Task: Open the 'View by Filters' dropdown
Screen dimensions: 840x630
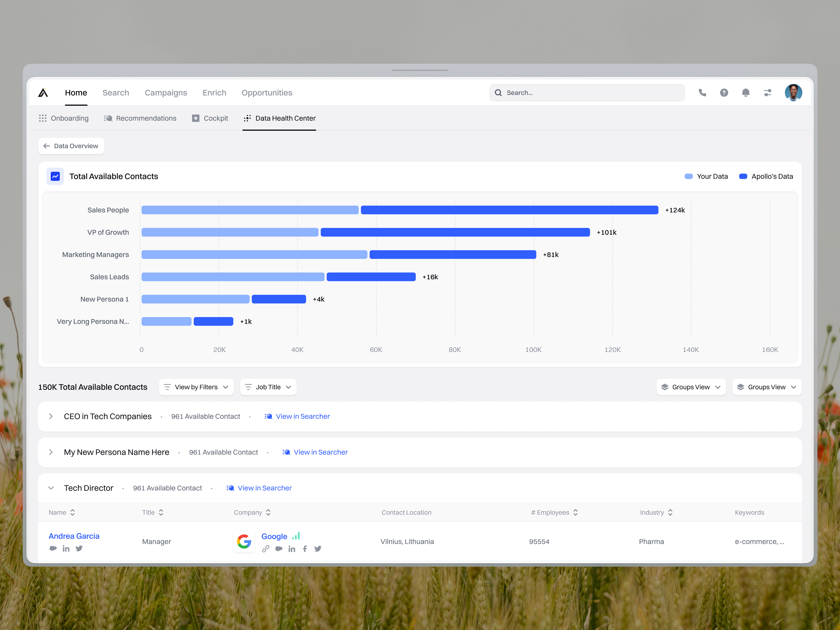Action: (x=196, y=387)
